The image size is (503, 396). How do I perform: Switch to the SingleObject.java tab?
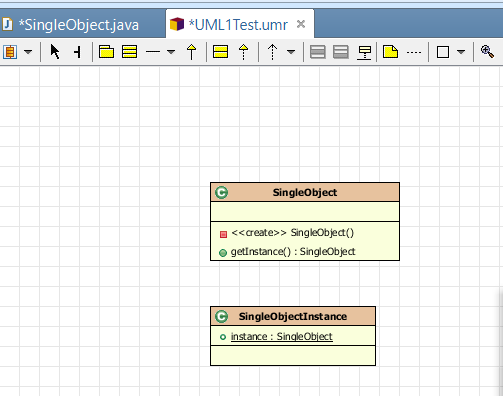pyautogui.click(x=79, y=25)
